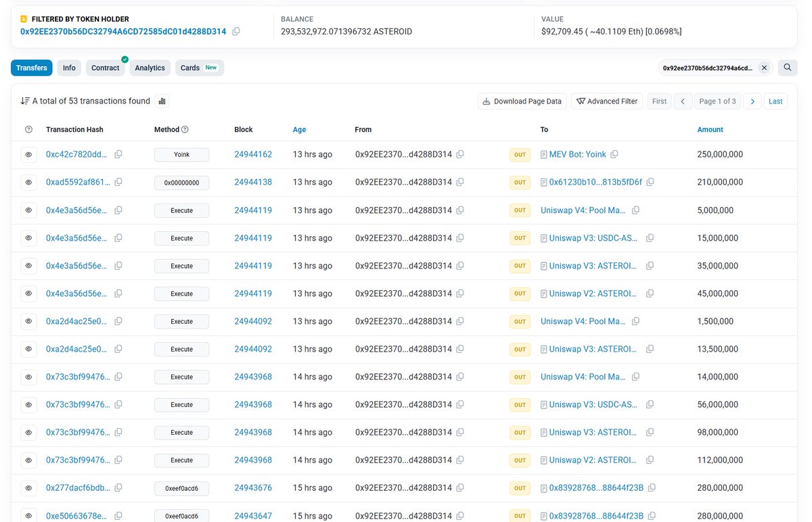Copy the From address in the 210,000,000 row
This screenshot has height=522, width=812.
tap(460, 183)
